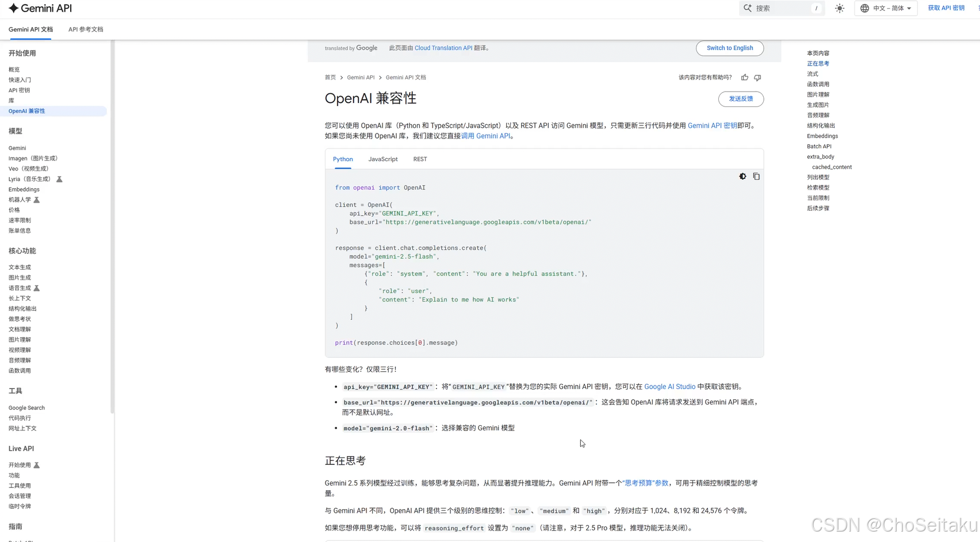The image size is (980, 542).
Task: Jump to 后续步骤 in page contents
Action: 818,209
